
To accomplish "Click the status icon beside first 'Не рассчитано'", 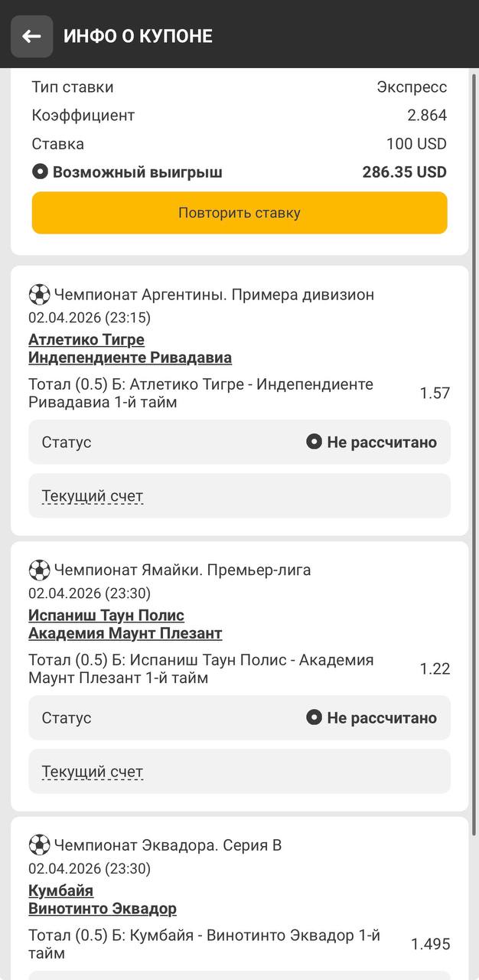I will [x=314, y=442].
